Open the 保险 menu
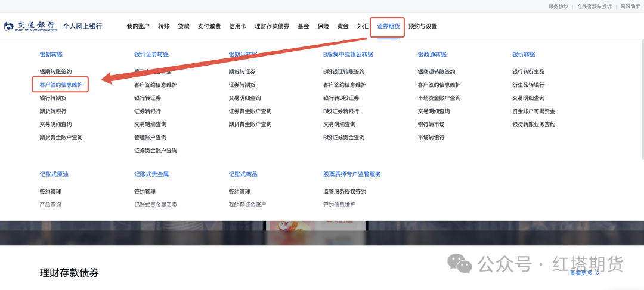 323,26
